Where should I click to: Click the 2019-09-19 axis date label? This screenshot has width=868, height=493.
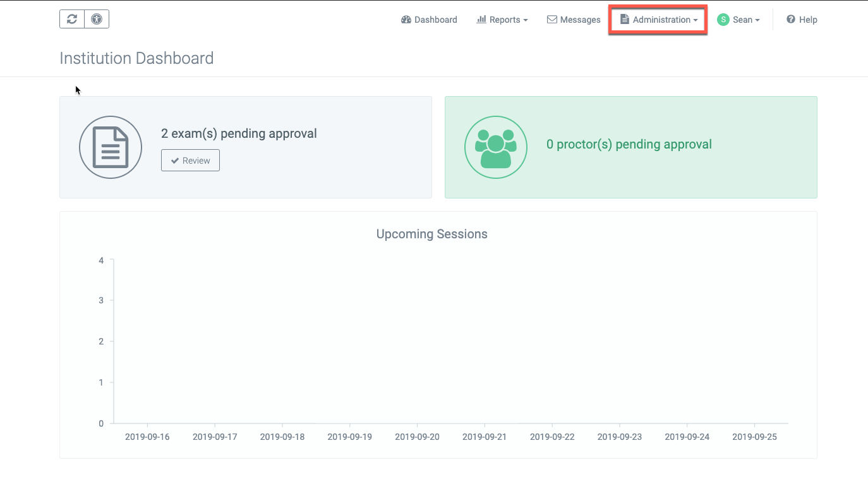coord(350,437)
